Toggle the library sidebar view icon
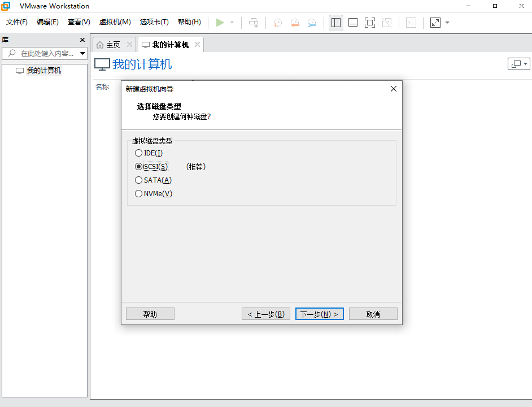532x407 pixels. (336, 23)
